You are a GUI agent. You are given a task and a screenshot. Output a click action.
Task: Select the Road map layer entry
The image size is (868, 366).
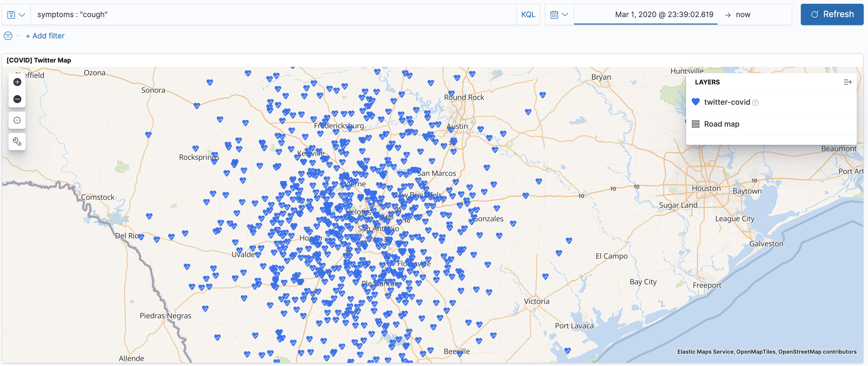click(722, 124)
